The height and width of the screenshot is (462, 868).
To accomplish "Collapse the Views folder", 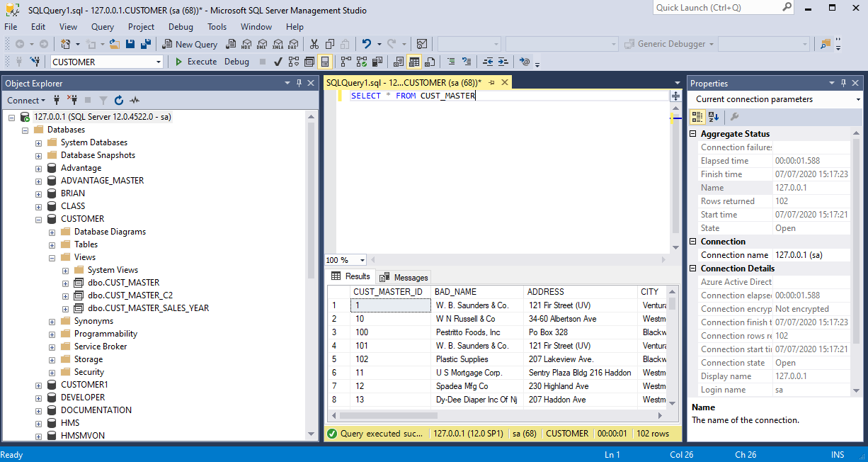I will click(x=52, y=257).
